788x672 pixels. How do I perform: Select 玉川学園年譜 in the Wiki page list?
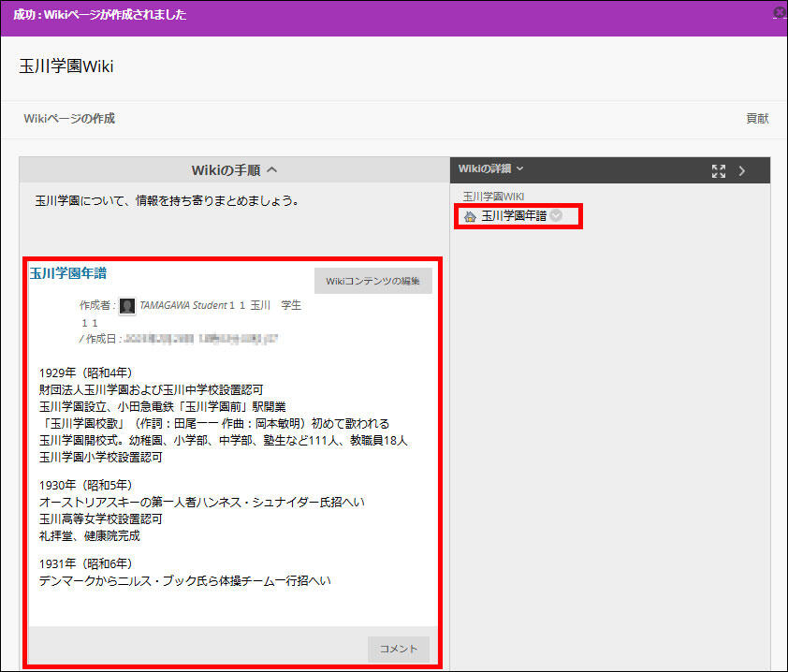tap(514, 216)
